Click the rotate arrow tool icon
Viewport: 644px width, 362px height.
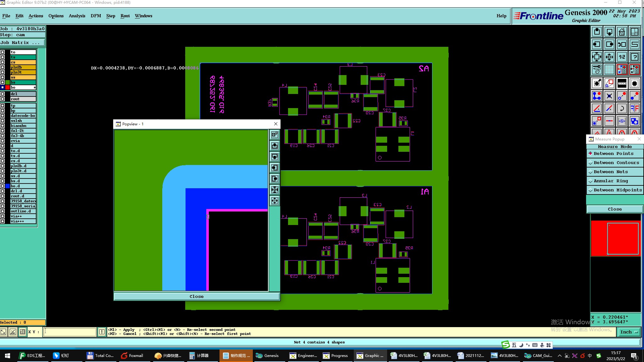[622, 108]
